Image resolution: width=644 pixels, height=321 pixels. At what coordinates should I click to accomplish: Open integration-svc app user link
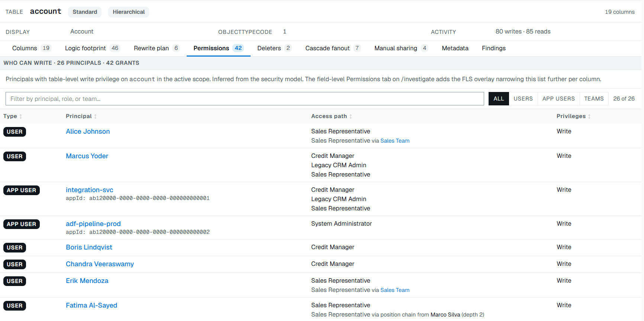90,190
